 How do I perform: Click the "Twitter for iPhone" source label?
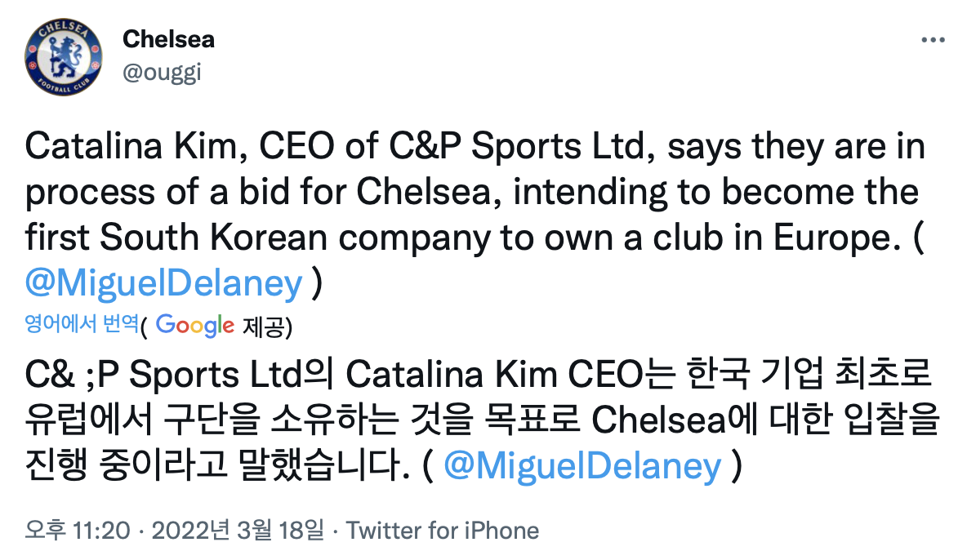(443, 531)
